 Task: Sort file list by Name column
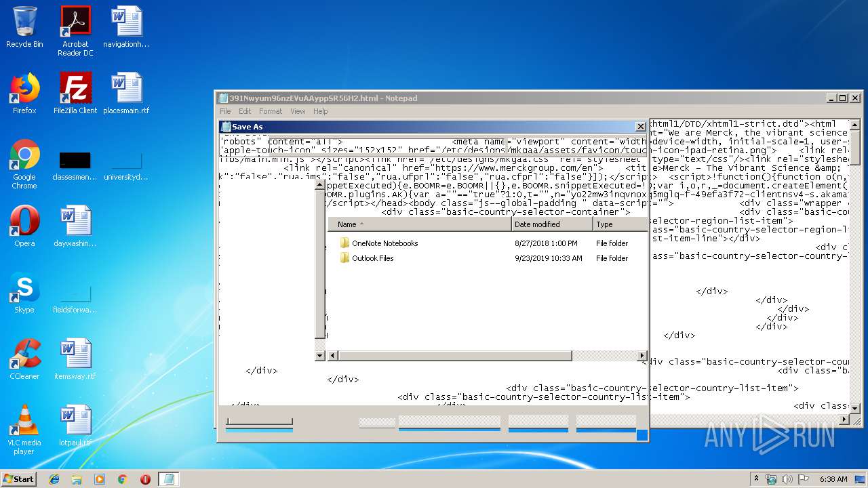[x=419, y=224]
